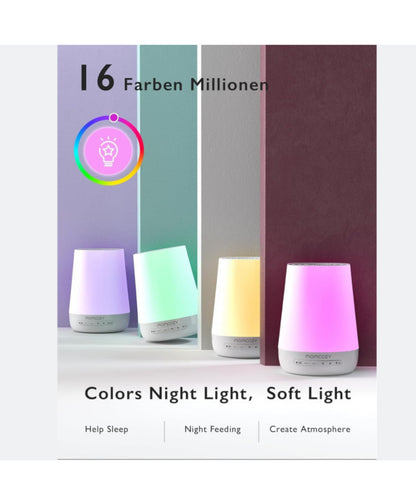
Task: Click the control buttons on the yellow lamp base
Action: [x=242, y=347]
